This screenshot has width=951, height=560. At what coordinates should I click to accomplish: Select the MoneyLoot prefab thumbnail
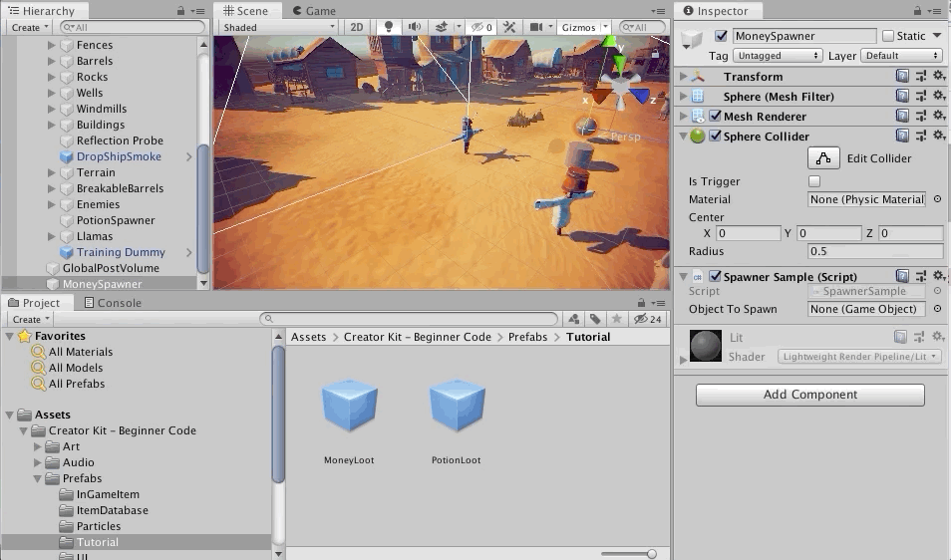coord(349,409)
